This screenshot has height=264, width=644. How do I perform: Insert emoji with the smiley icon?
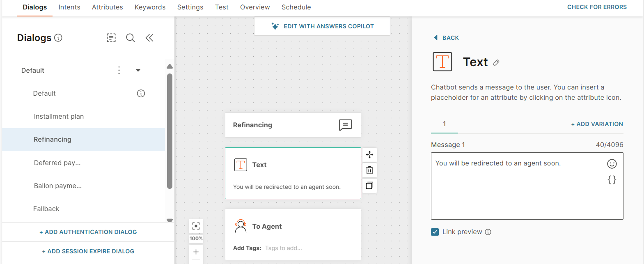click(x=612, y=164)
